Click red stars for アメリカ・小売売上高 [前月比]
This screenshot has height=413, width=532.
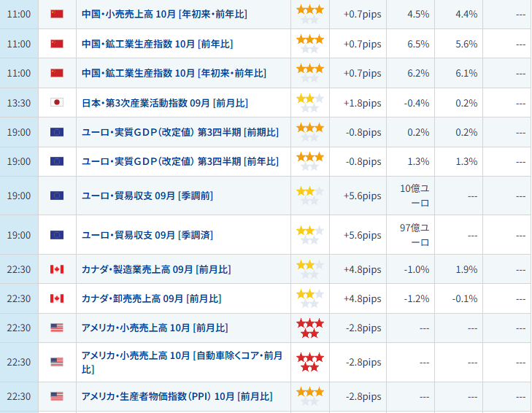tap(310, 328)
